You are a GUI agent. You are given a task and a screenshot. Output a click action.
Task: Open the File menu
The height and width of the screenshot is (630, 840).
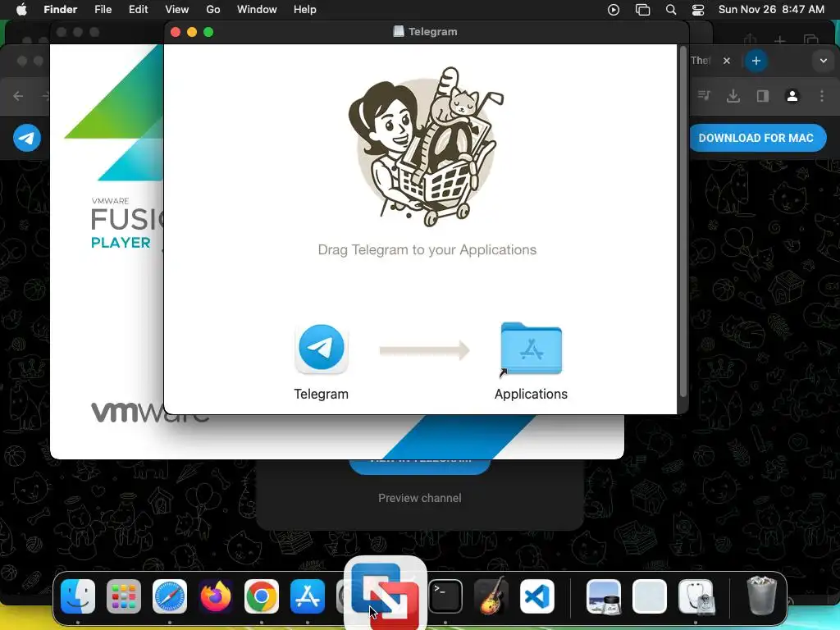pos(103,10)
